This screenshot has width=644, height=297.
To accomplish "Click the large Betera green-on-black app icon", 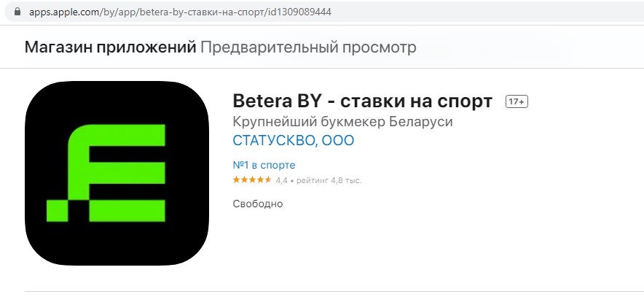I will pyautogui.click(x=117, y=173).
